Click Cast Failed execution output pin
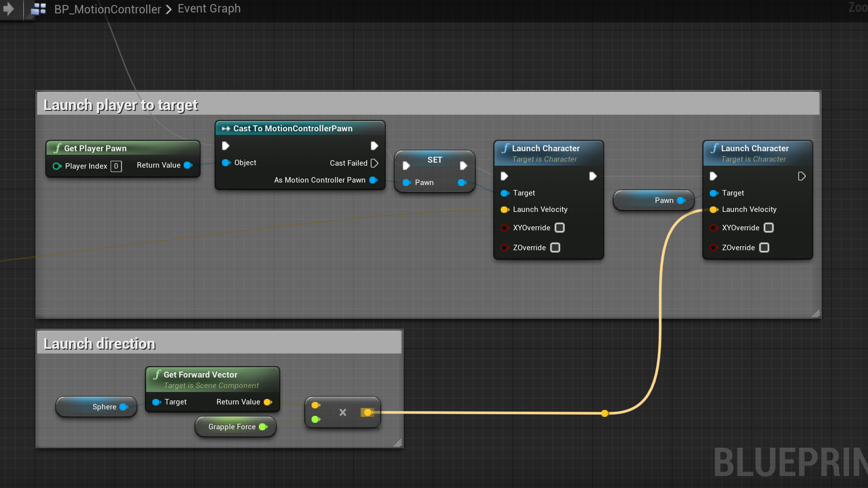868x488 pixels. (x=374, y=163)
